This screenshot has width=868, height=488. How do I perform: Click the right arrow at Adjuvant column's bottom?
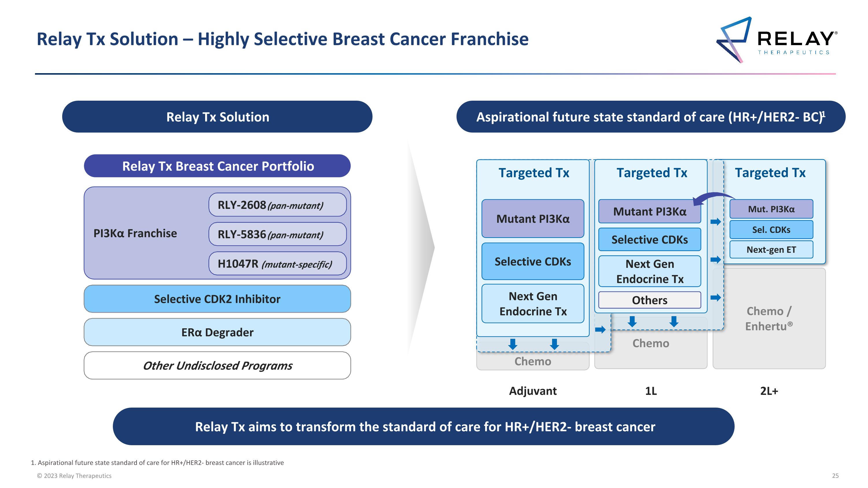pyautogui.click(x=600, y=329)
